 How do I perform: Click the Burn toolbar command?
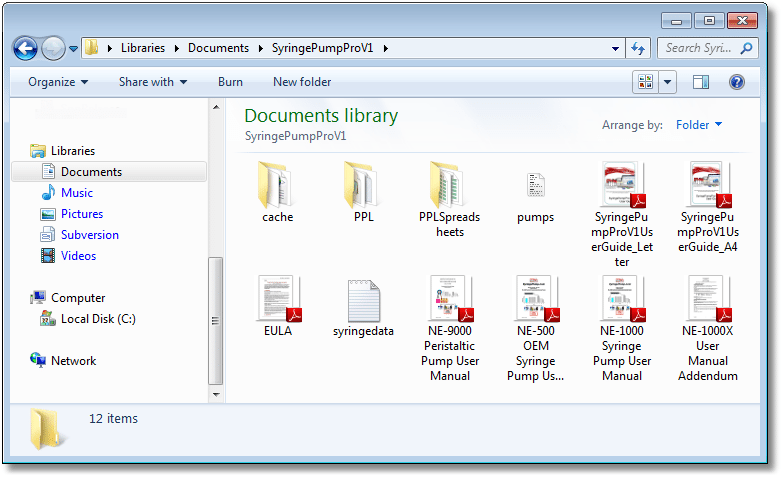click(230, 82)
